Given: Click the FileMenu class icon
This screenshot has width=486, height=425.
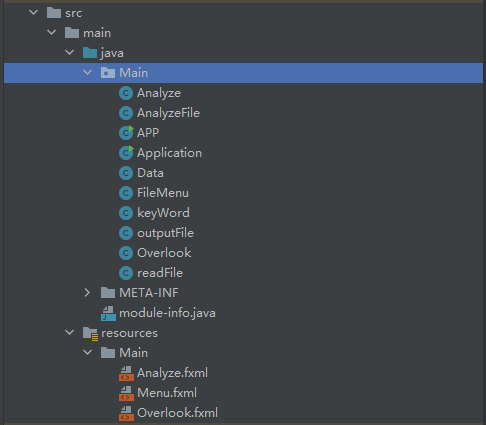Looking at the screenshot, I should (x=126, y=193).
